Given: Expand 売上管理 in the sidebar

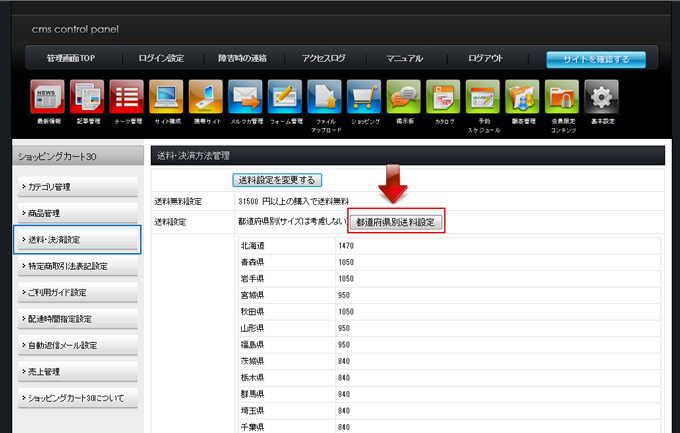Looking at the screenshot, I should coord(78,372).
